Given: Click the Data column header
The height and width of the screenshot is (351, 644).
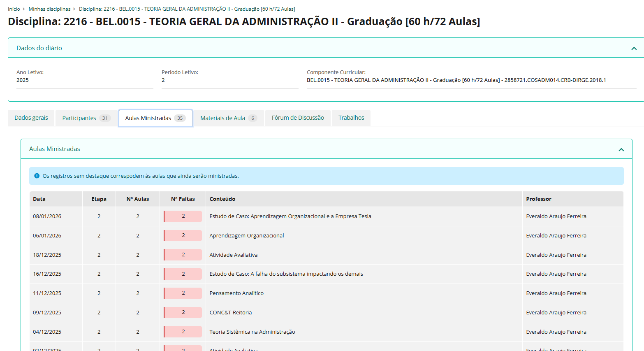Looking at the screenshot, I should click(39, 199).
